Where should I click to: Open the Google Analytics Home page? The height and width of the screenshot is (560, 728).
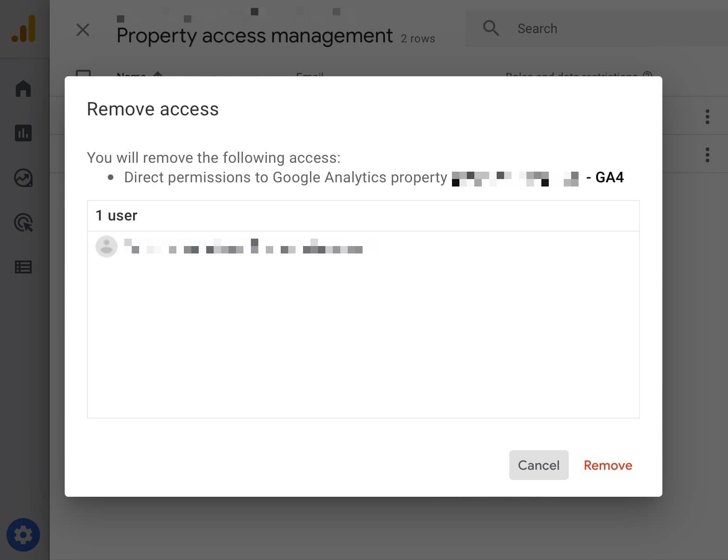point(23,88)
